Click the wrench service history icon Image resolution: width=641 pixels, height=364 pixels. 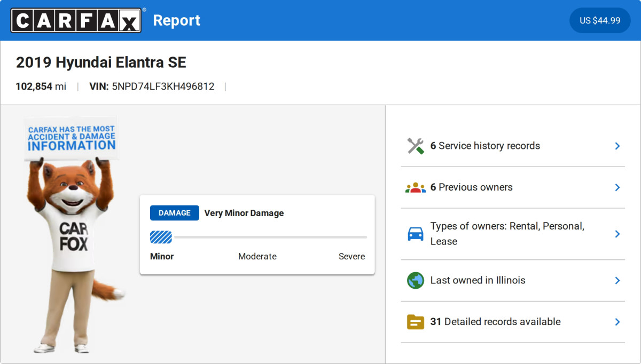[415, 146]
